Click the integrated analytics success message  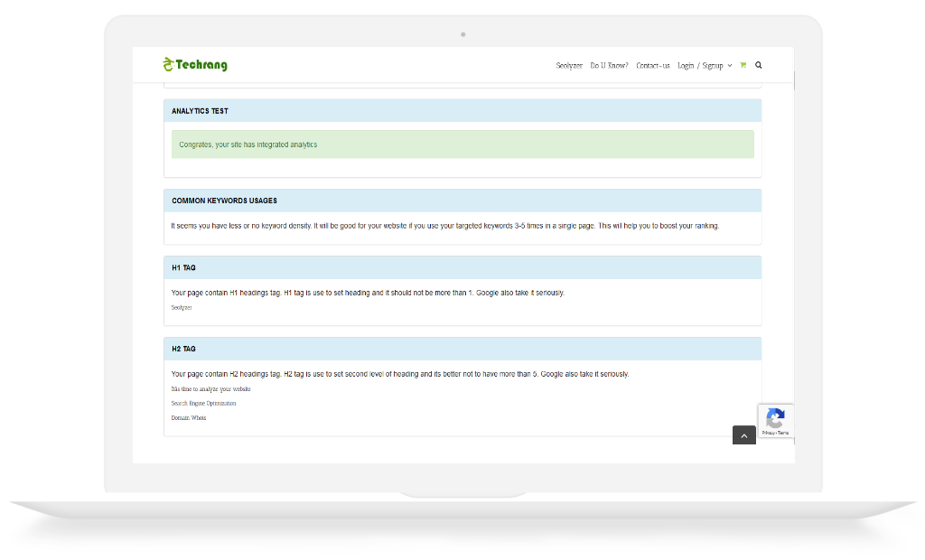[x=462, y=145]
